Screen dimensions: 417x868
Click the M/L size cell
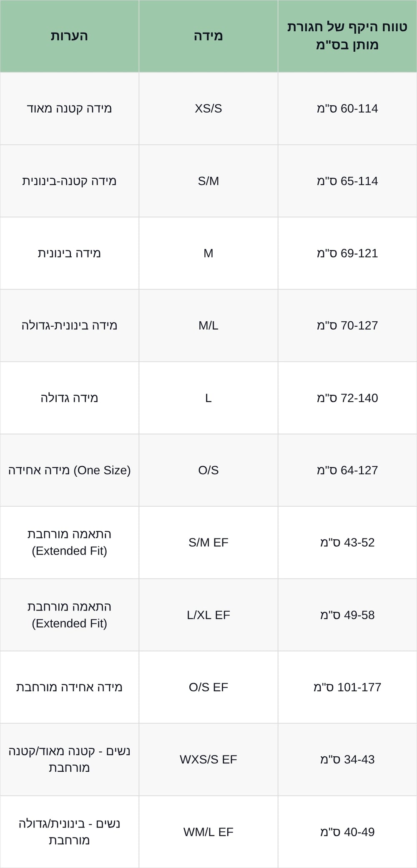click(208, 325)
